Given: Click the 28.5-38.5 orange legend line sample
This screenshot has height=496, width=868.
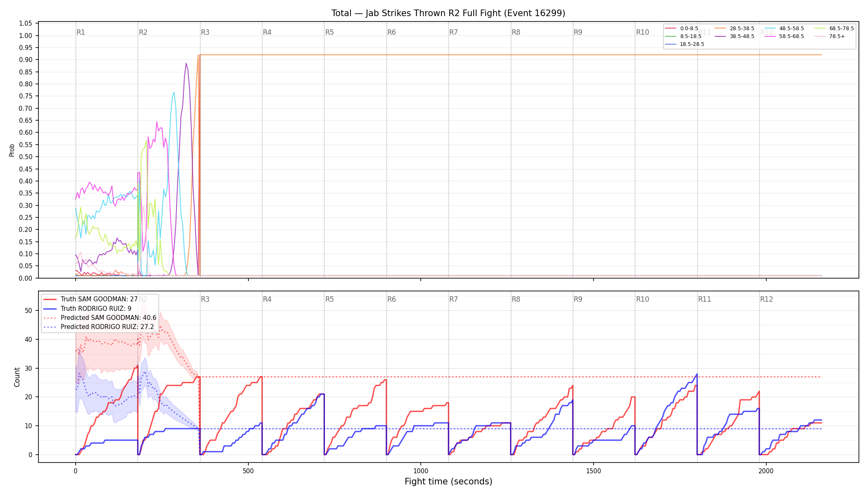Looking at the screenshot, I should point(720,29).
